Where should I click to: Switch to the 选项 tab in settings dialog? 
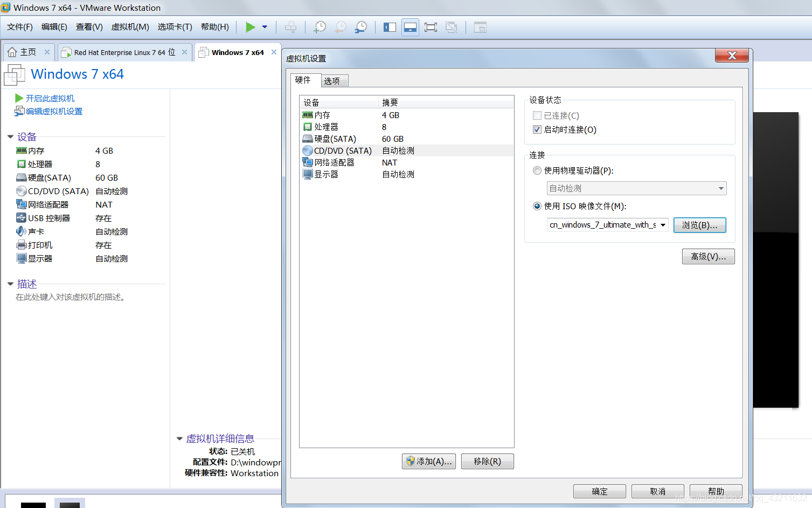[335, 81]
